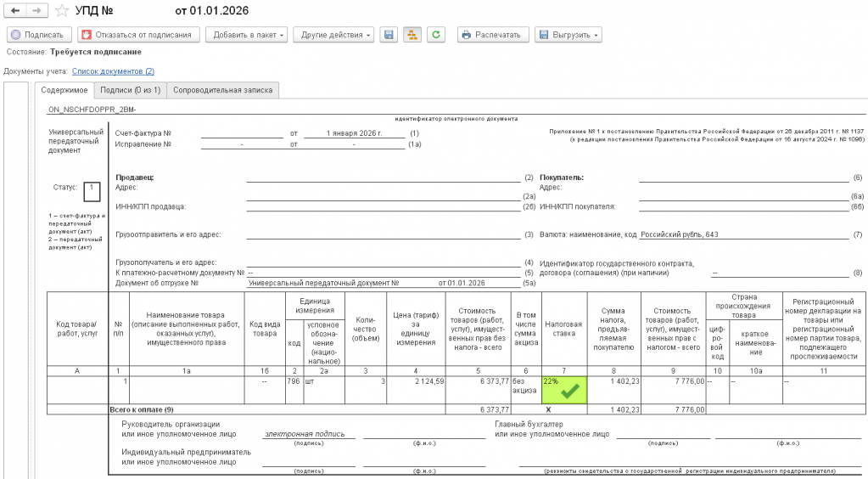Click the green highlighted 22% tax rate cell
Viewport: 868px width, 479px height.
564,391
